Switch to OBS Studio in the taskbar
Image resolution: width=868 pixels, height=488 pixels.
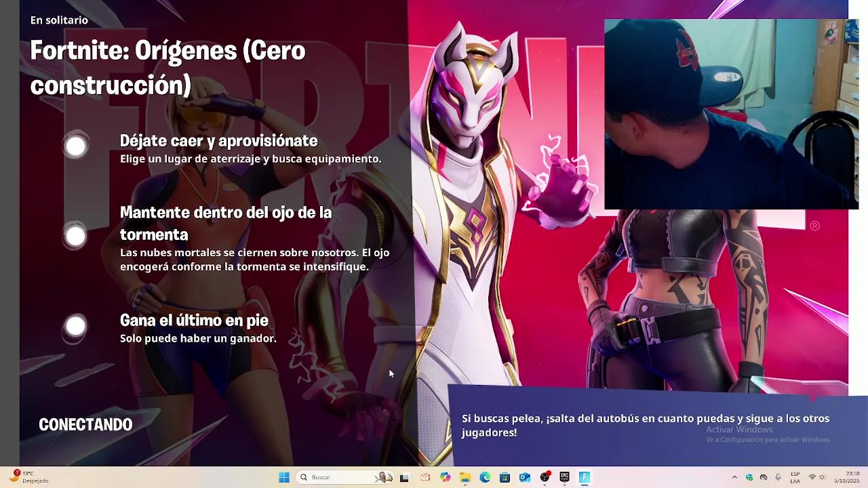pyautogui.click(x=545, y=477)
